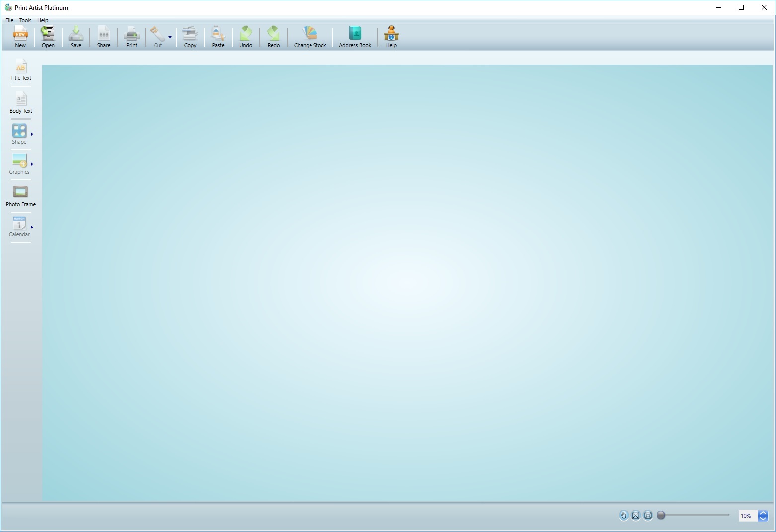Open the Help menu
776x532 pixels.
coord(43,20)
